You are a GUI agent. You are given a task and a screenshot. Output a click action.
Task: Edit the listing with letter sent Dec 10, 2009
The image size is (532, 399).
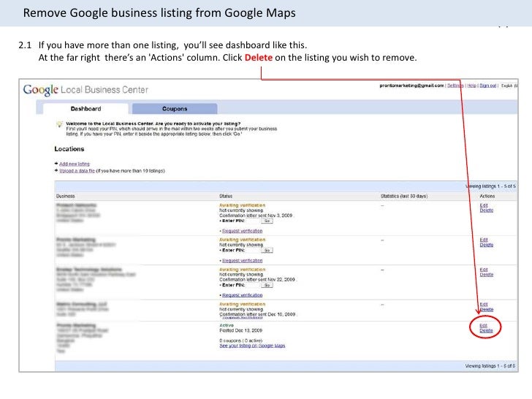(484, 304)
